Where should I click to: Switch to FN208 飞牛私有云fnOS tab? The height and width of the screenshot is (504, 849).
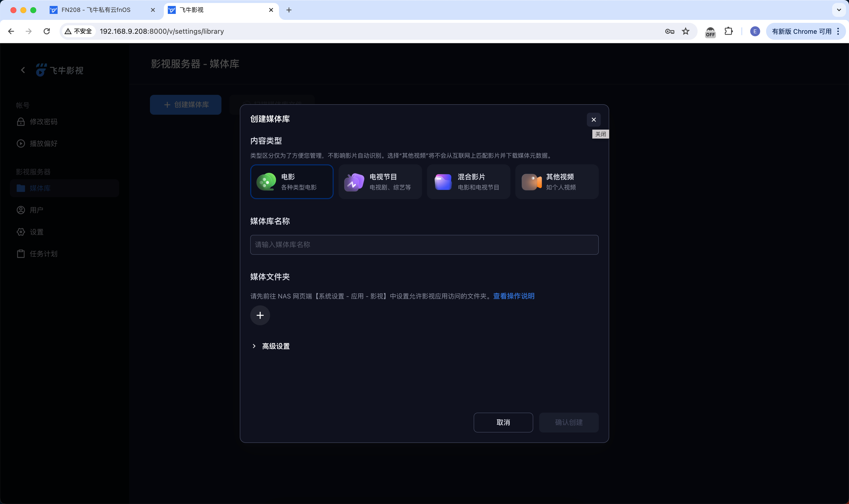tap(96, 10)
